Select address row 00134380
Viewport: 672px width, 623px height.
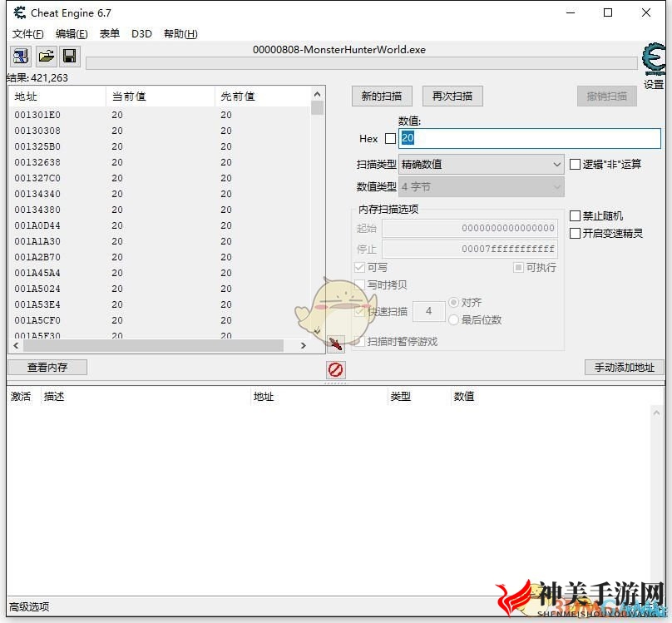pos(160,210)
